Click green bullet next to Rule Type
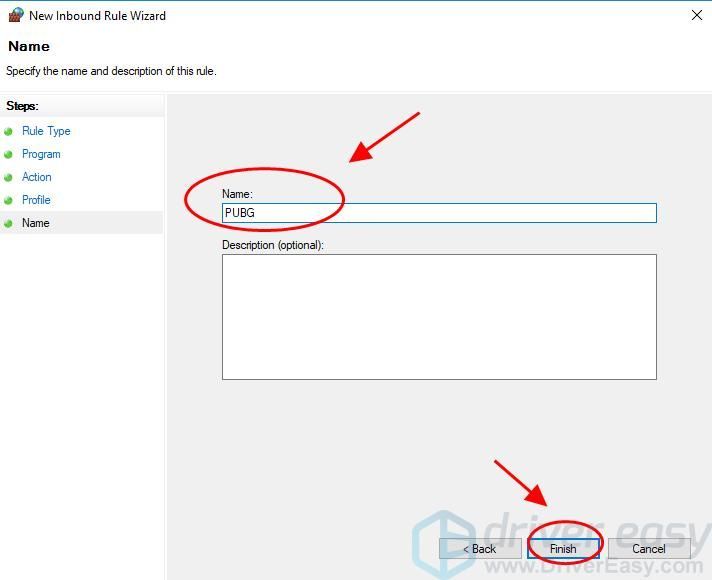The height and width of the screenshot is (580, 712). 8,132
